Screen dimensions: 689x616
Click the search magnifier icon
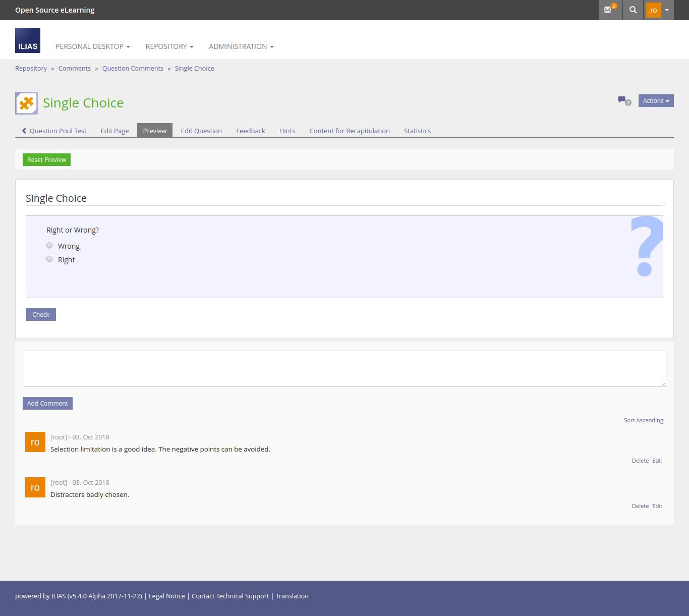click(x=633, y=10)
